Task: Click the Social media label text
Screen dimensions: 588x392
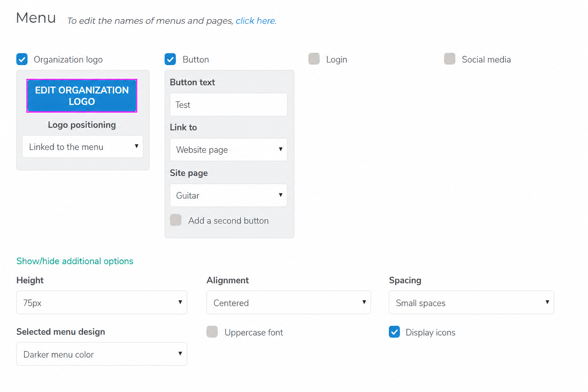Action: (x=486, y=59)
